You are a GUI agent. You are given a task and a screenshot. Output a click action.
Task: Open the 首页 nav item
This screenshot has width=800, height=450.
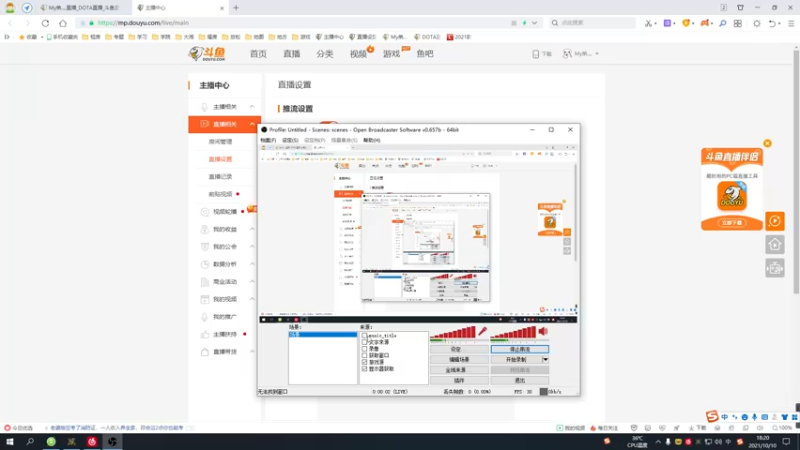click(x=258, y=54)
